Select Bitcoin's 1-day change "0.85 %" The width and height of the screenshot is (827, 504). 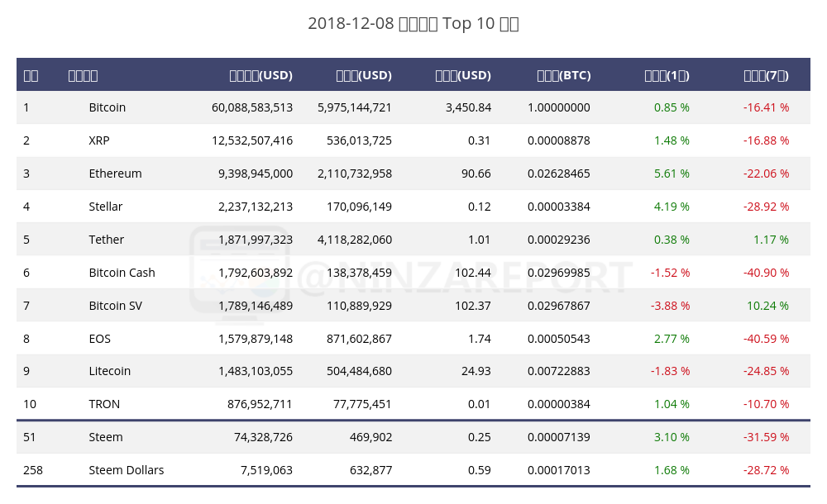coord(672,107)
